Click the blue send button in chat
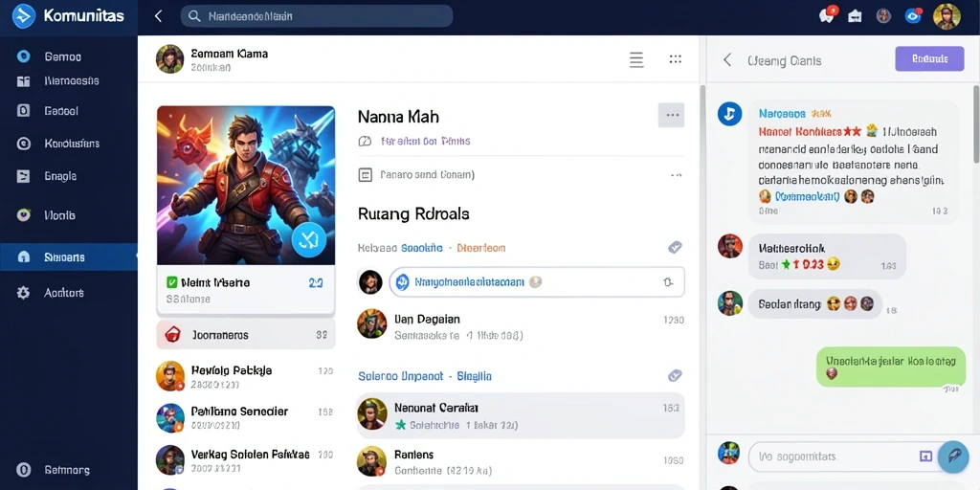Image resolution: width=980 pixels, height=490 pixels. tap(954, 456)
